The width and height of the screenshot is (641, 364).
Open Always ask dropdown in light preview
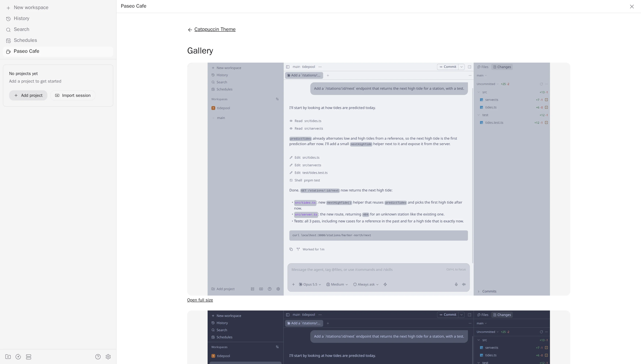pyautogui.click(x=366, y=284)
